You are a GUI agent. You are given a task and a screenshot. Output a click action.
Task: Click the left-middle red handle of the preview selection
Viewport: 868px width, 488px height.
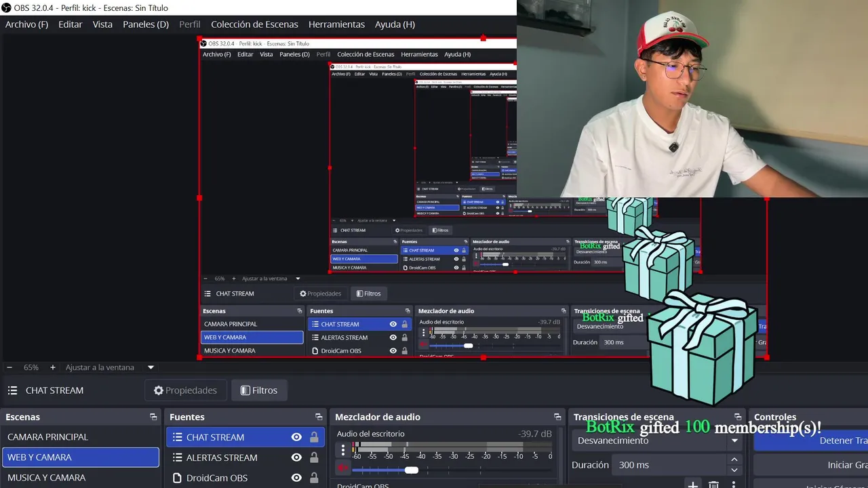coord(199,198)
